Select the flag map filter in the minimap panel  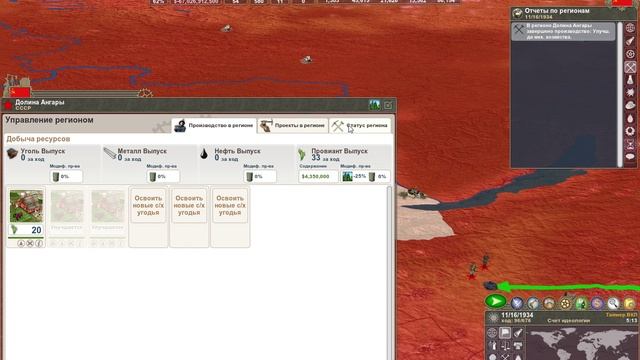coord(505,333)
